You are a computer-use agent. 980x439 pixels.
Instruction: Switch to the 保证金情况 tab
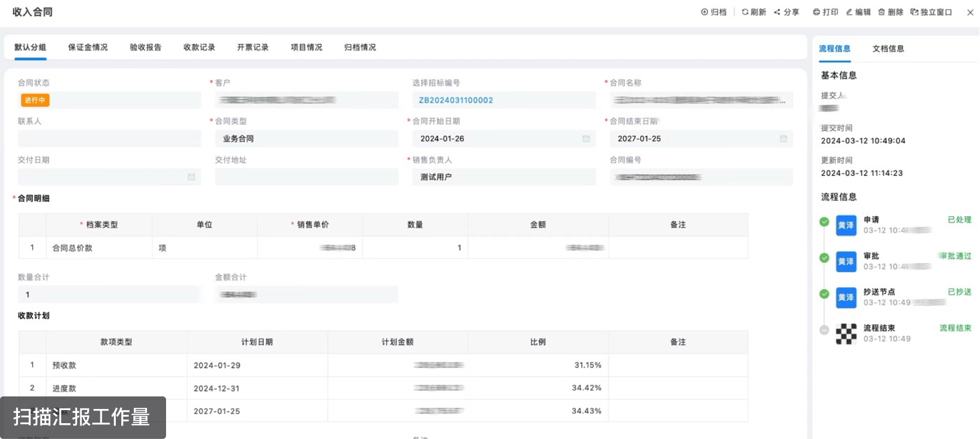click(x=88, y=48)
